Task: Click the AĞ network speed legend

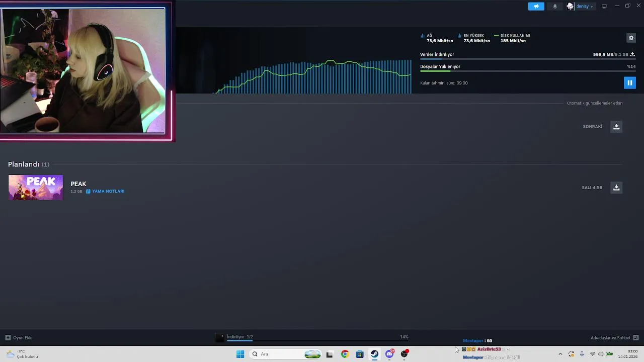Action: click(x=437, y=38)
